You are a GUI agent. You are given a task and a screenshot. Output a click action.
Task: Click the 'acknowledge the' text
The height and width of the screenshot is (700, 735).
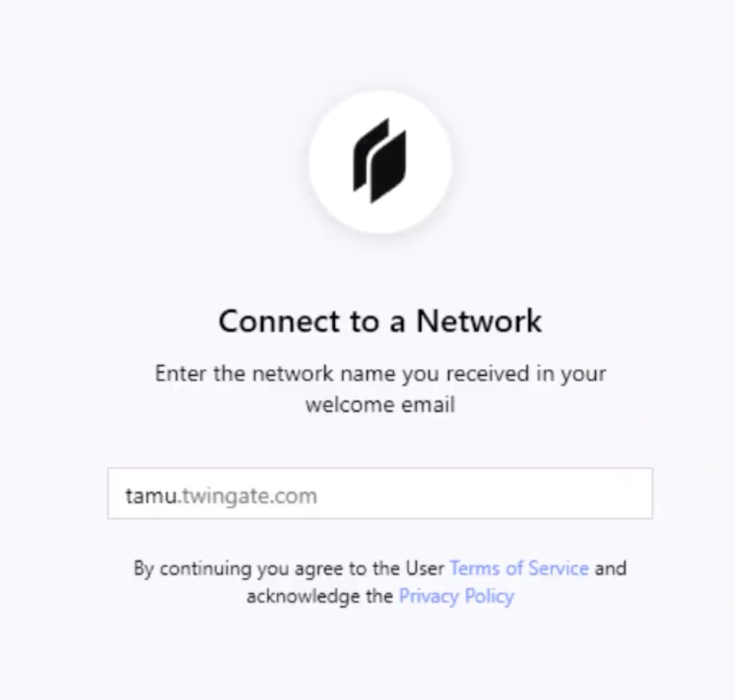click(x=320, y=596)
